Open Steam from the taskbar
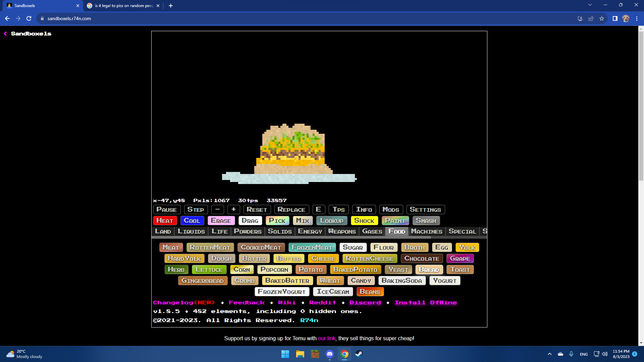This screenshot has width=644, height=362. pyautogui.click(x=359, y=354)
